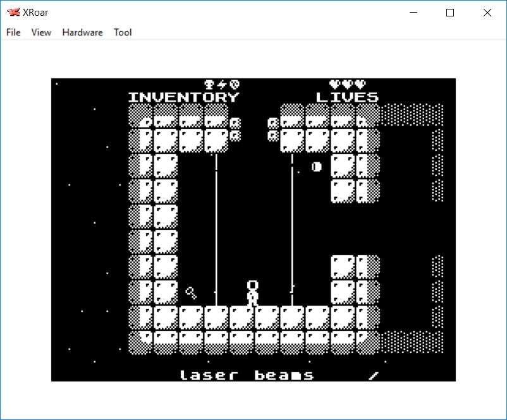Click the "laser beams" room title text
The width and height of the screenshot is (507, 420).
(247, 375)
